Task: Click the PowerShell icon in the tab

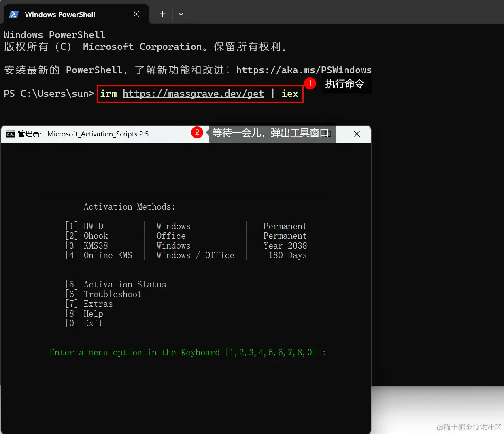Action: click(x=14, y=14)
